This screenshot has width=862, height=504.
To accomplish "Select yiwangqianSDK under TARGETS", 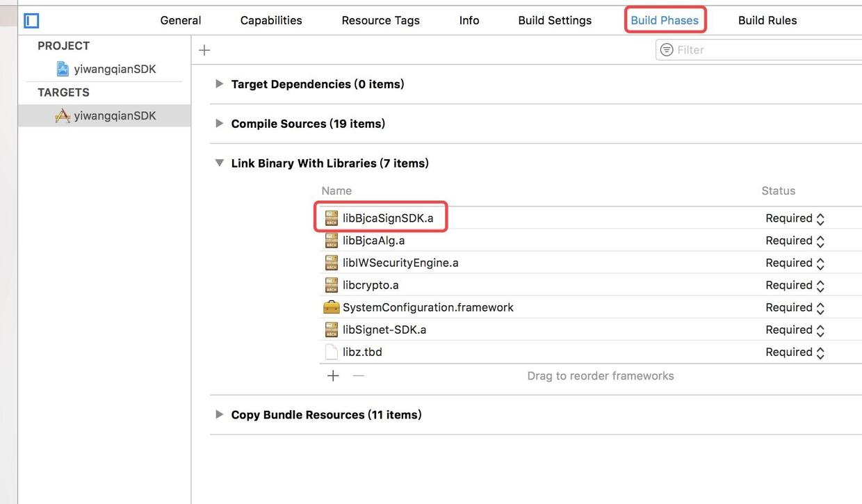I will 115,116.
